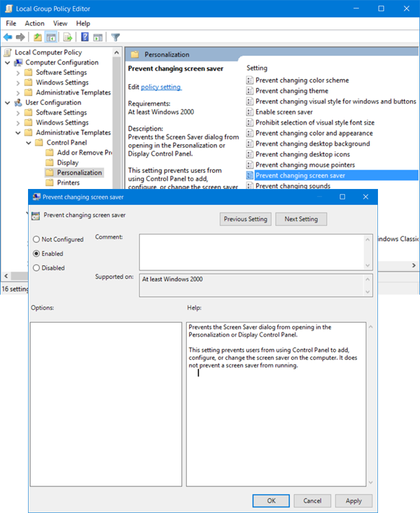The width and height of the screenshot is (420, 513).
Task: Click the Up one level folder icon
Action: [x=38, y=37]
